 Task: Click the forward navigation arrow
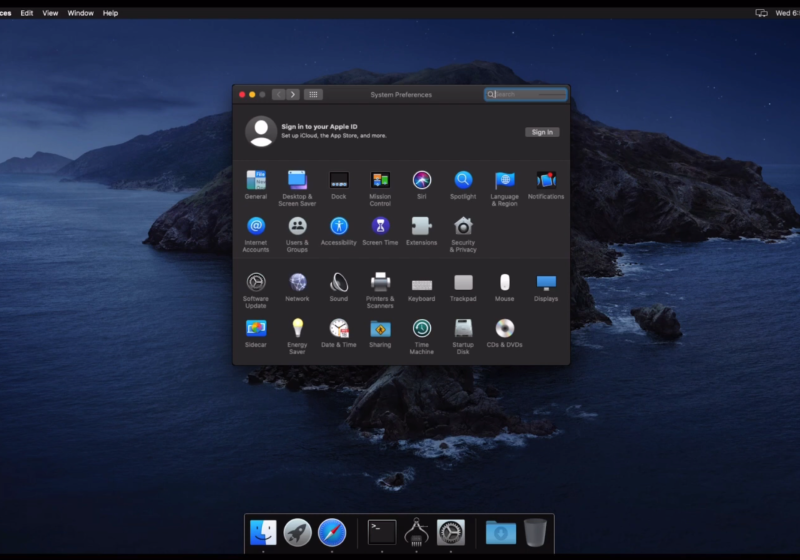293,94
